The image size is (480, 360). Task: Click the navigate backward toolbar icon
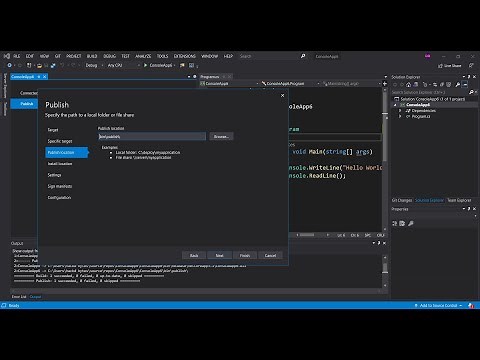[x=10, y=65]
